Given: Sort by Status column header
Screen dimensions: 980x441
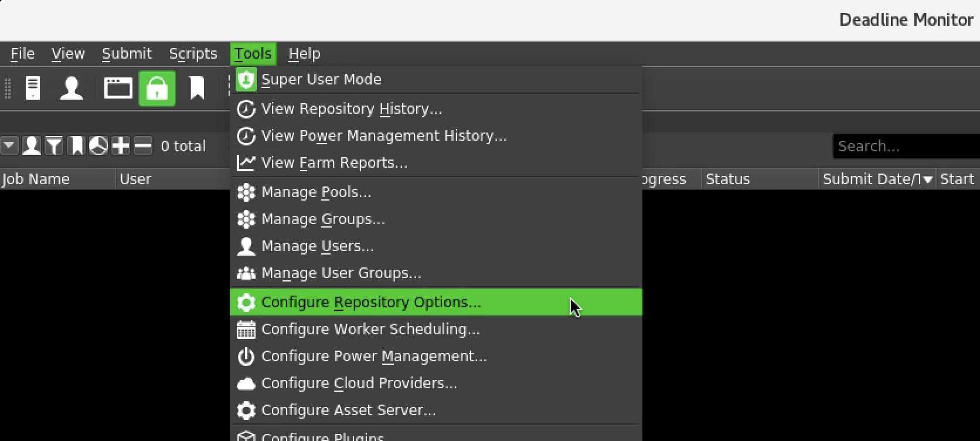Looking at the screenshot, I should point(760,179).
